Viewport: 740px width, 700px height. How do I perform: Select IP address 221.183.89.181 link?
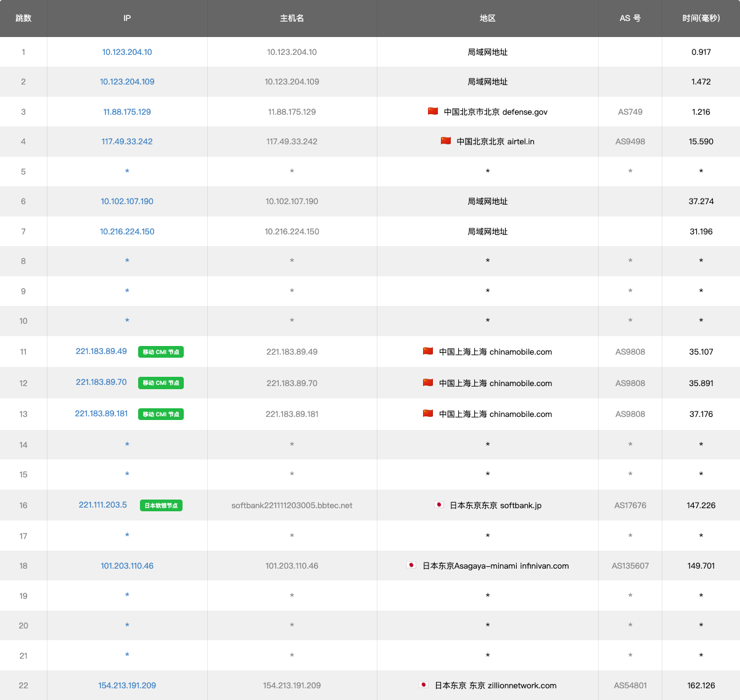click(101, 413)
